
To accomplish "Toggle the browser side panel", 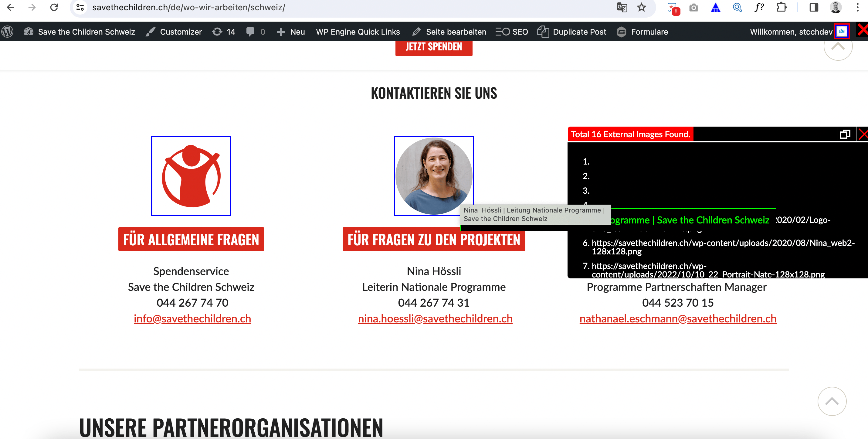I will (x=814, y=7).
